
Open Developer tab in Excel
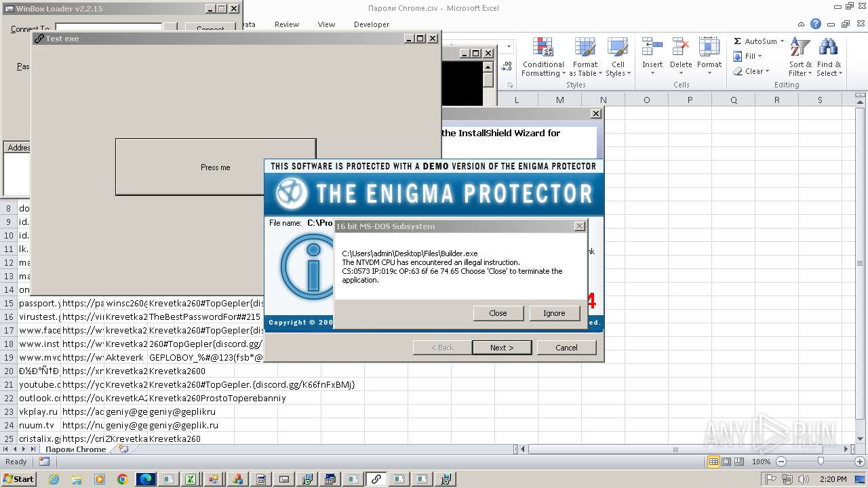pyautogui.click(x=372, y=24)
